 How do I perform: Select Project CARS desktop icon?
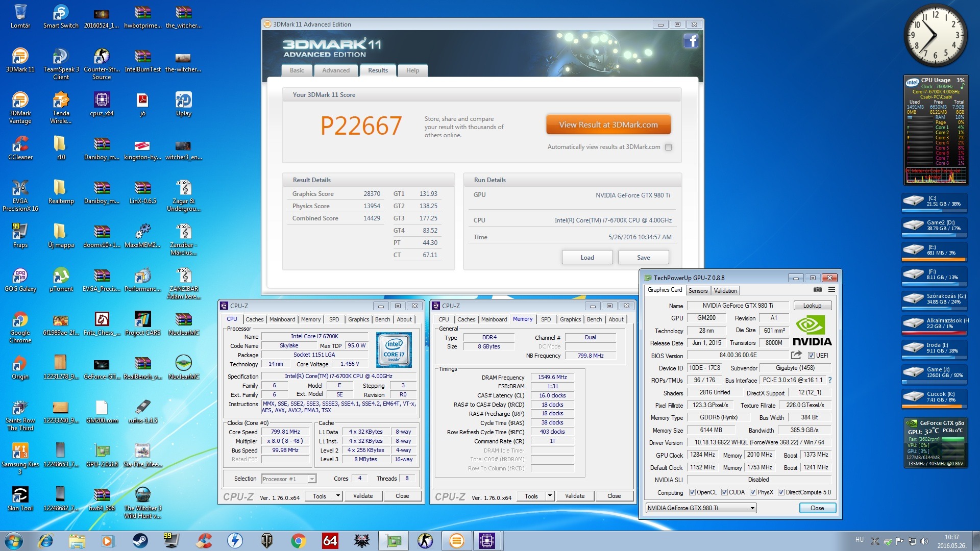click(x=143, y=323)
